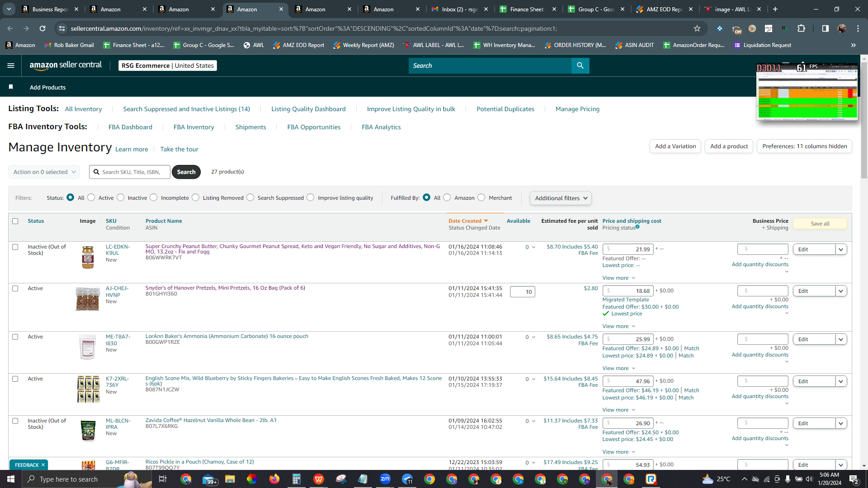Click the page vertical scrollbar
868x488 pixels.
(x=864, y=120)
